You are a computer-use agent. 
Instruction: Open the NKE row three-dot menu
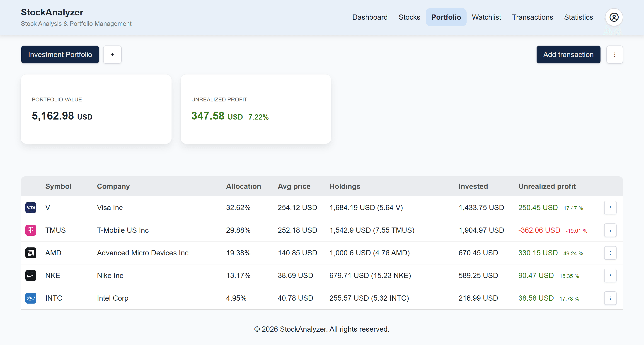coord(610,275)
